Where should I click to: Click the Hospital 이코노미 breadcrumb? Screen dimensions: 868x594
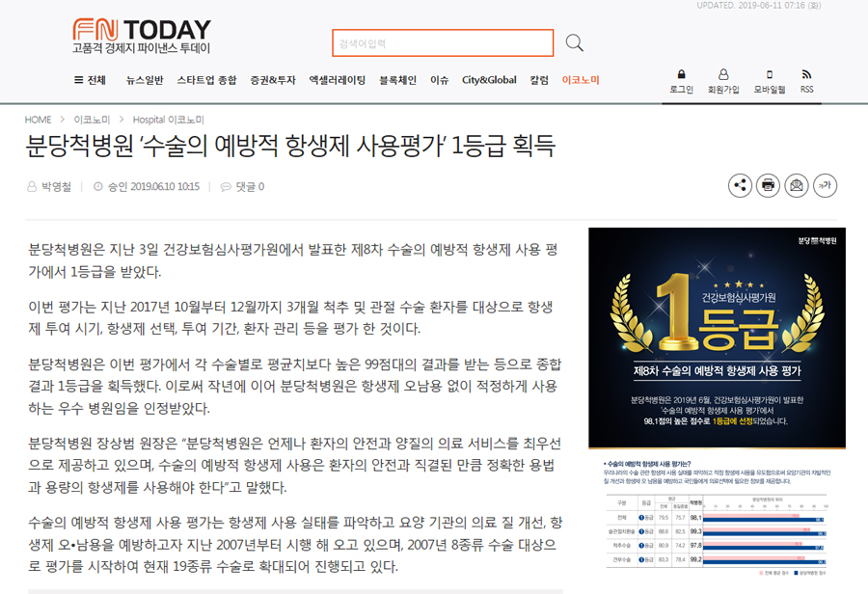click(168, 120)
